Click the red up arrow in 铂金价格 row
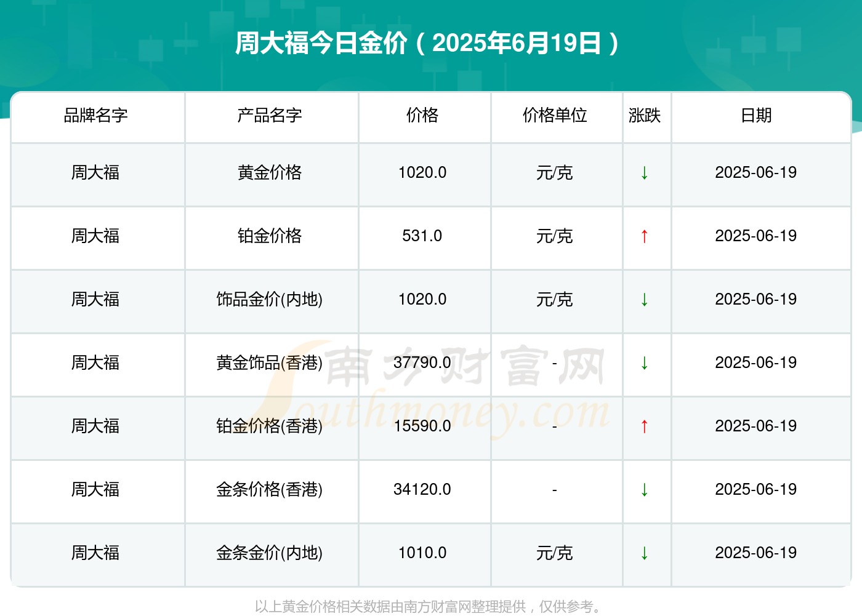Screen dimensions: 862x616 tap(644, 236)
